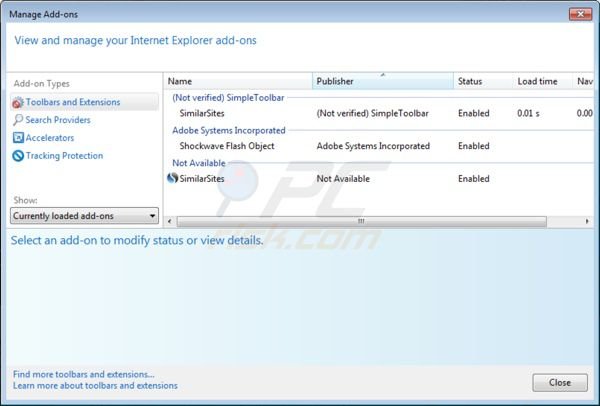Click the horizontal scrollbar thumb
This screenshot has height=406, width=600.
(x=362, y=221)
